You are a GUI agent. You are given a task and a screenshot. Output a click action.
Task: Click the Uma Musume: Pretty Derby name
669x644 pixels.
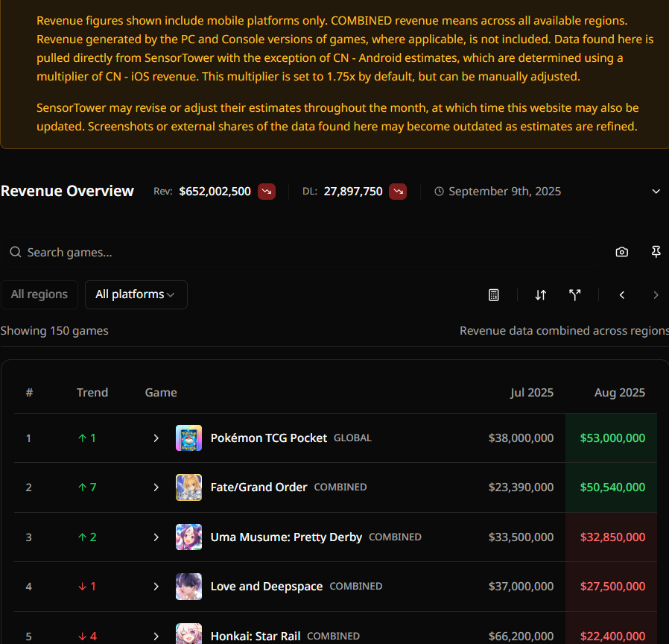(286, 537)
